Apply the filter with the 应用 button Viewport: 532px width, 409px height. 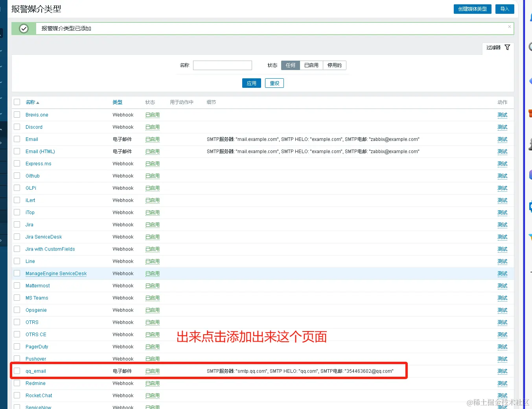coord(252,83)
